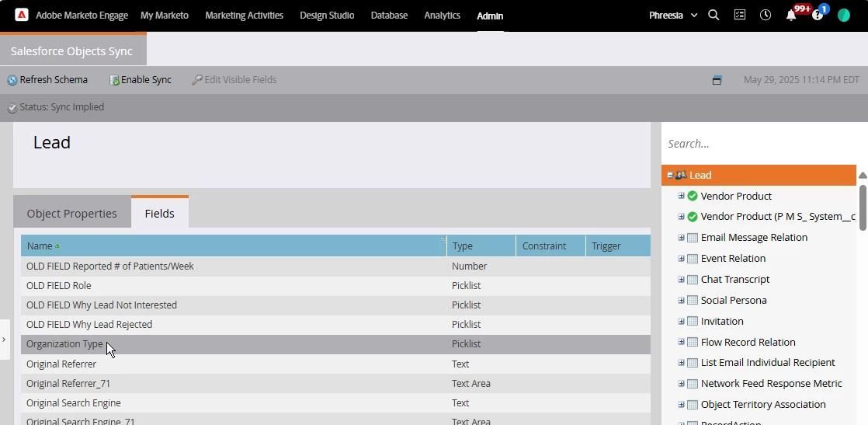
Task: Select the Original Referrer_71 row
Action: point(335,384)
